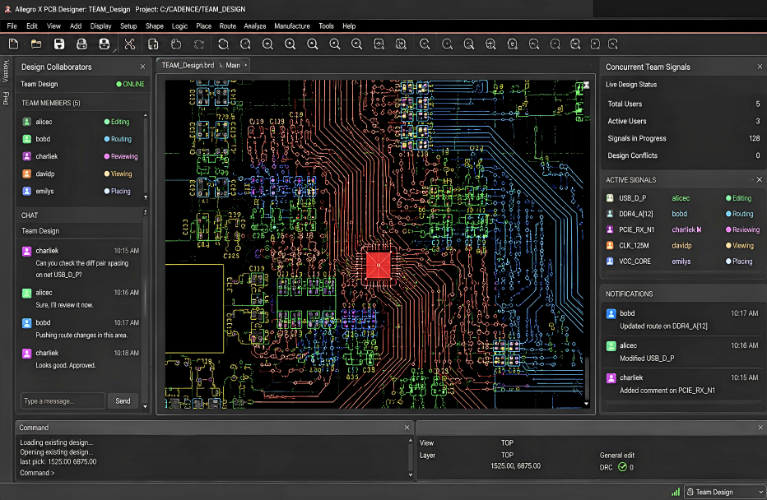Click Team Members list scroll-down arrow
Viewport: 767px width, 500px height.
point(145,198)
